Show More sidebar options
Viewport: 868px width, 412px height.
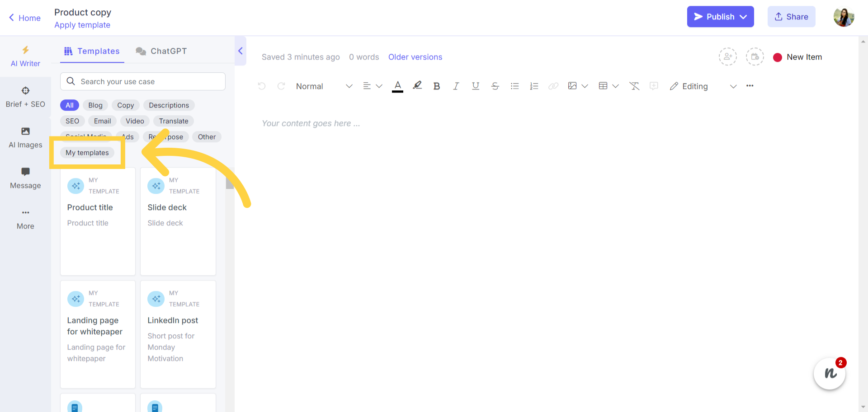point(25,219)
